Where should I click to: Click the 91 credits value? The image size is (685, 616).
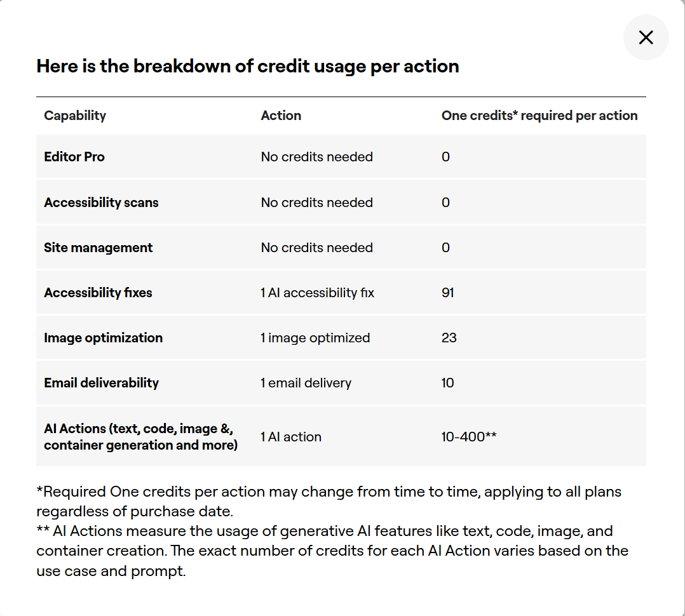(447, 293)
